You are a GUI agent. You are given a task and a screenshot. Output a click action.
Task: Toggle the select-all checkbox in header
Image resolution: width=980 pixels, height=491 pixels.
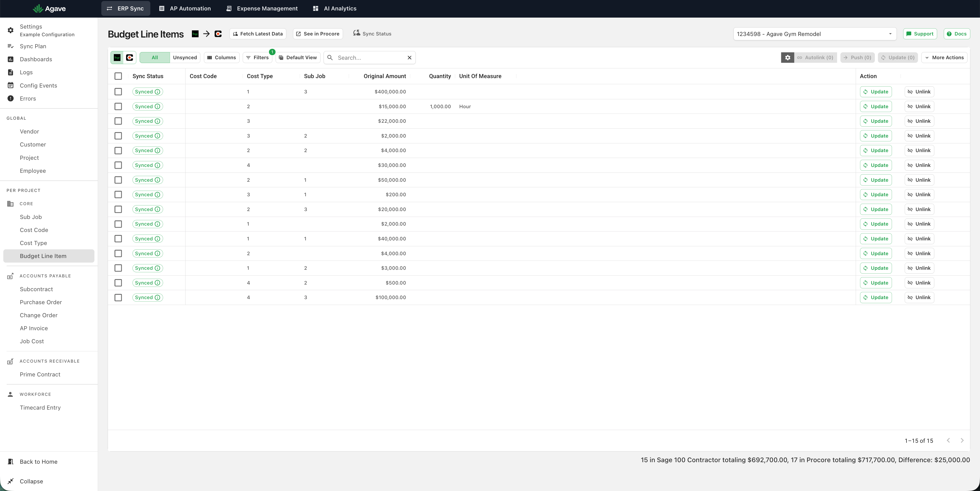[x=118, y=76]
